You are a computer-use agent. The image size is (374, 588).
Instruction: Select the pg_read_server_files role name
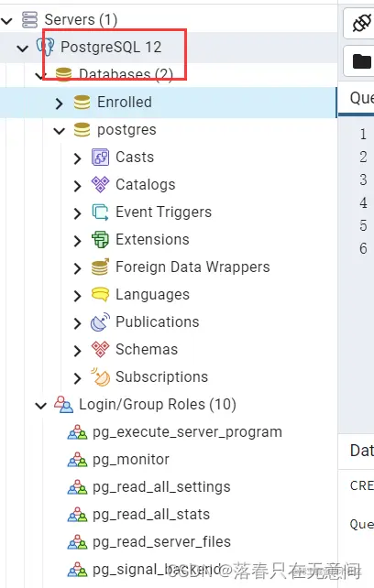(161, 542)
